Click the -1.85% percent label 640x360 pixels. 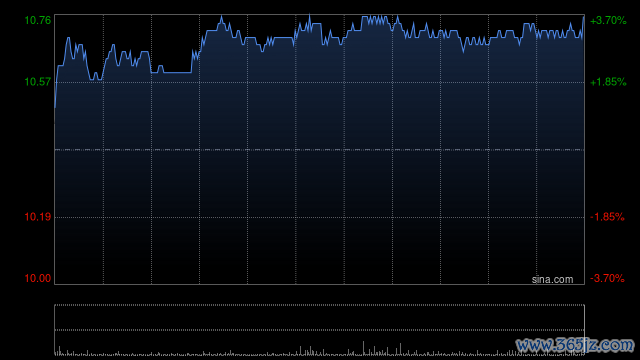tap(607, 217)
